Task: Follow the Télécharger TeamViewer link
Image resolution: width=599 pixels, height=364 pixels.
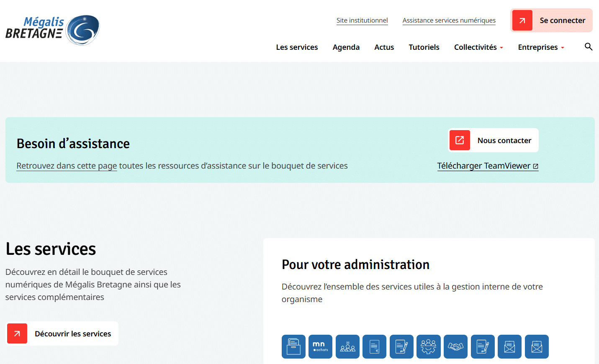Action: click(x=488, y=166)
